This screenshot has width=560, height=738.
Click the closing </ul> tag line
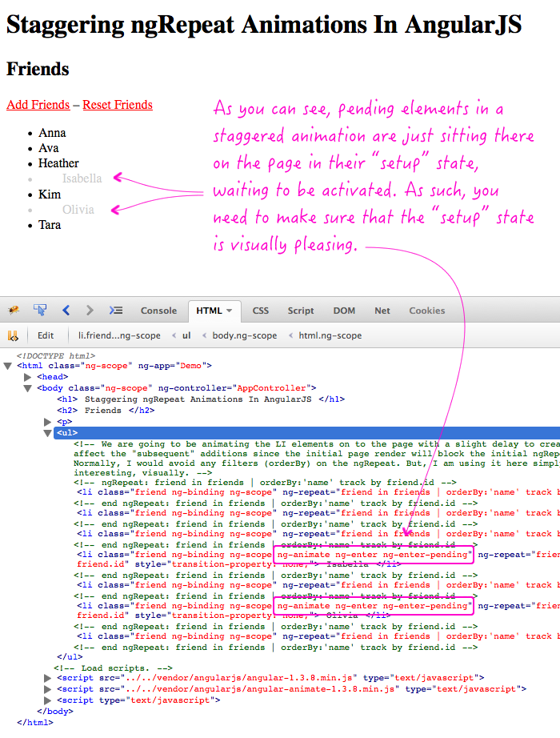click(x=70, y=656)
